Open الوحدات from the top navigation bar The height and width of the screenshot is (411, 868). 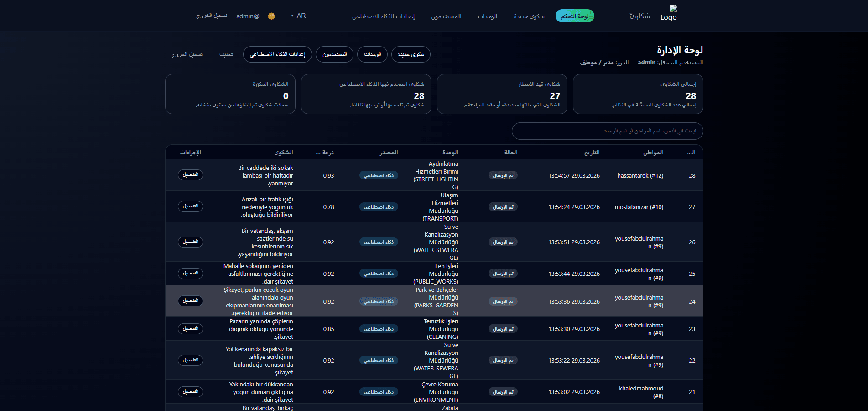488,16
